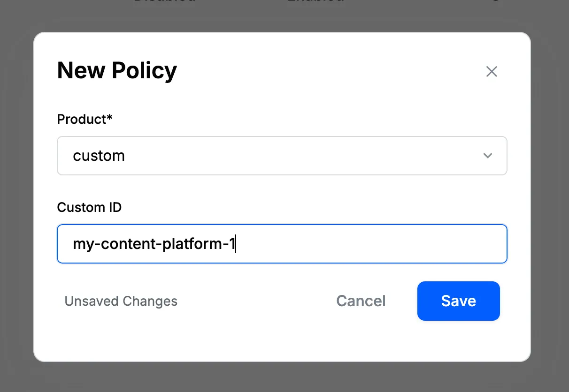The image size is (569, 392).
Task: Click the blue Save button
Action: tap(458, 301)
